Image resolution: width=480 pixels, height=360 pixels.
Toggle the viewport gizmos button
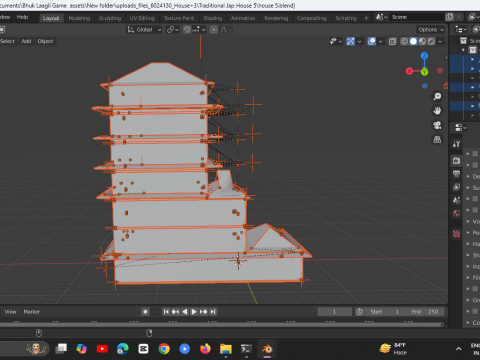pos(351,41)
